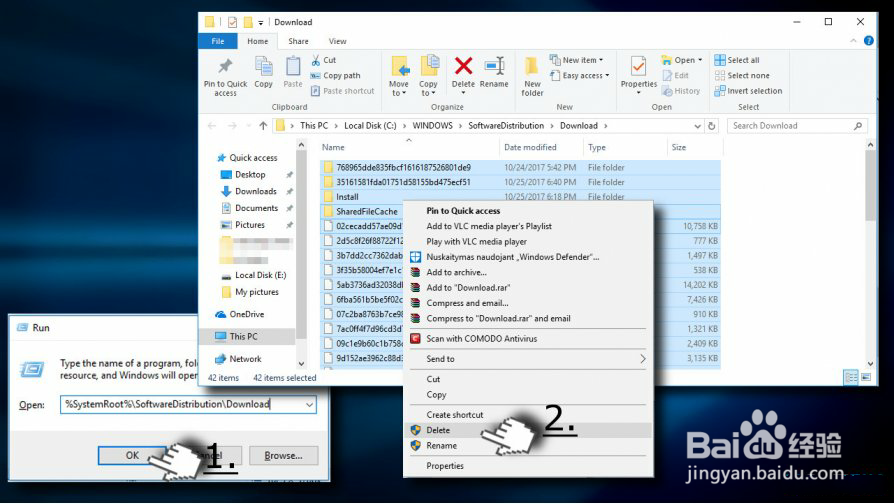Switch to the View tab
The width and height of the screenshot is (894, 504).
click(x=338, y=41)
